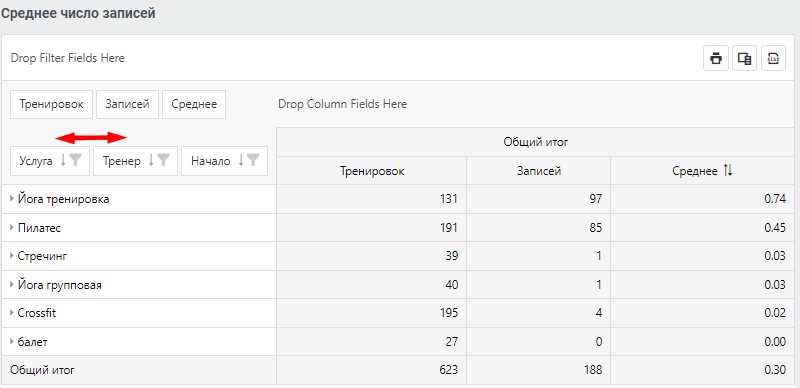Select the Тренировок column header
The height and width of the screenshot is (388, 800).
click(372, 171)
